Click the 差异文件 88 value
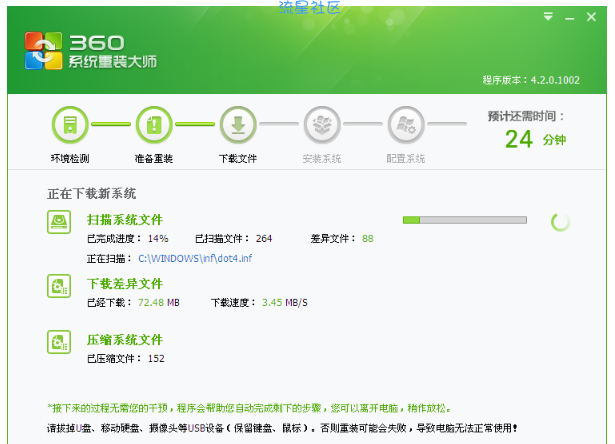Screen dimensions: 615x444 point(368,238)
